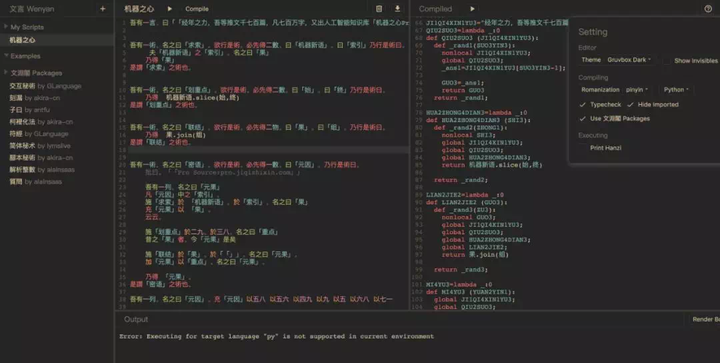The height and width of the screenshot is (363, 720).
Task: Click compiled line 'def QIU2SUO3 (JI1QI4XIN1YU3):'
Action: point(482,38)
